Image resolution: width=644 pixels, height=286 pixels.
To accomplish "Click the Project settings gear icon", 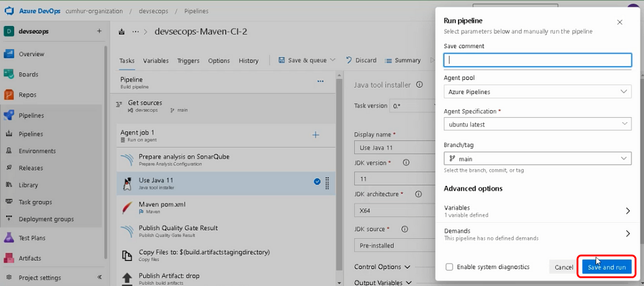I will [9, 278].
